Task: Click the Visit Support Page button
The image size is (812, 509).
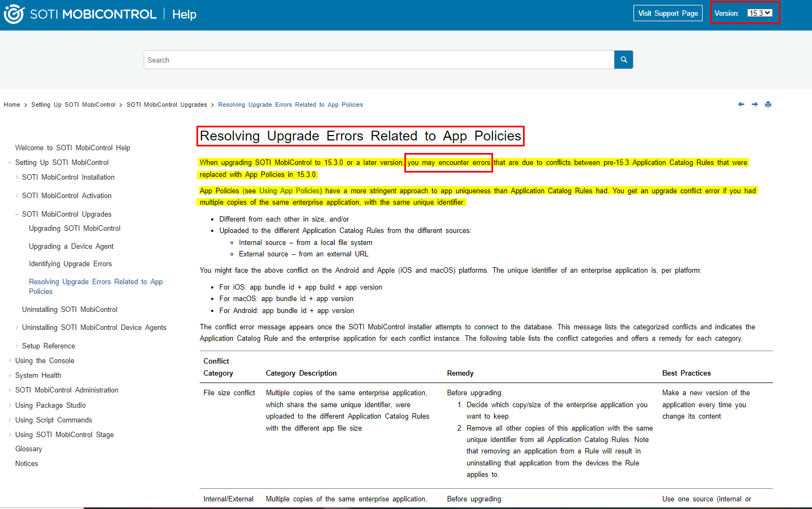Action: pos(668,13)
